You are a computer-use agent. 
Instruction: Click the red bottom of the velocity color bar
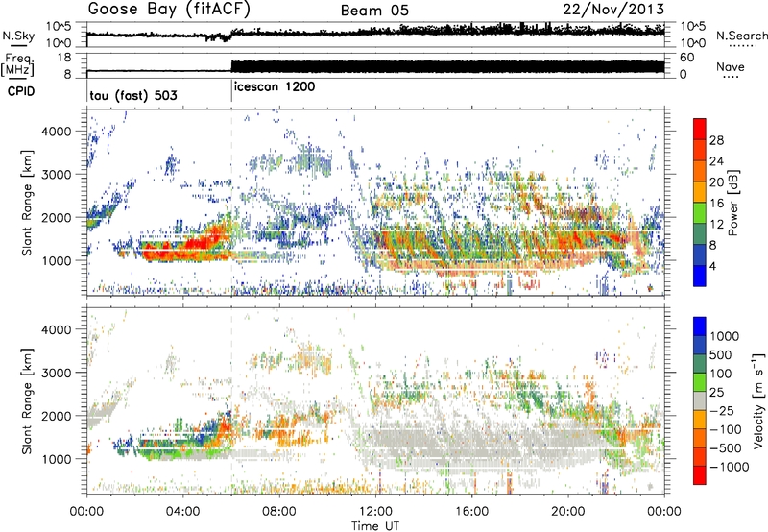(x=700, y=475)
